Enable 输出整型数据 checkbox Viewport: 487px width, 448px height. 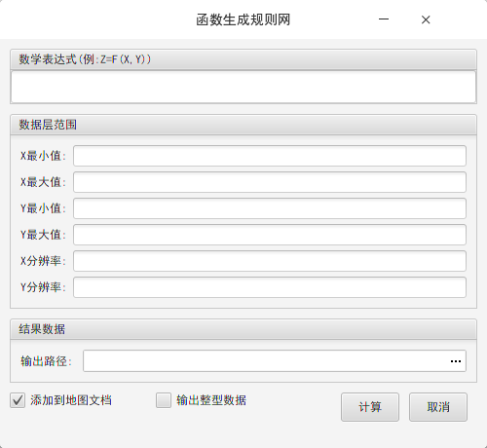tap(164, 400)
